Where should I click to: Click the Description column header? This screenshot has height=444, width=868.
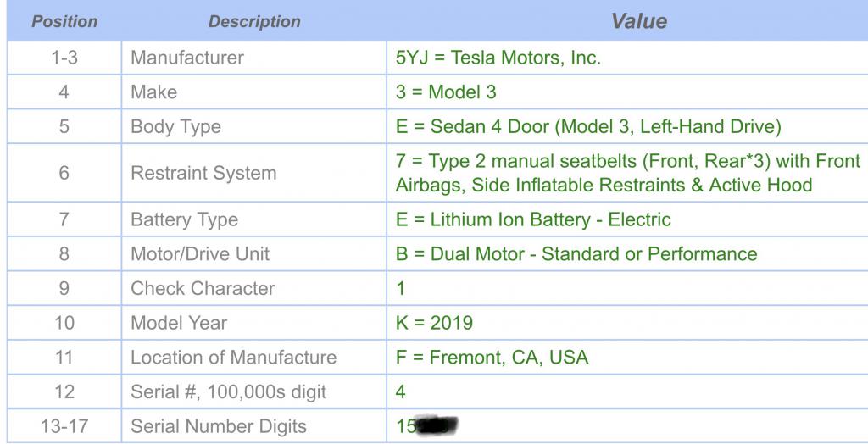pyautogui.click(x=254, y=21)
